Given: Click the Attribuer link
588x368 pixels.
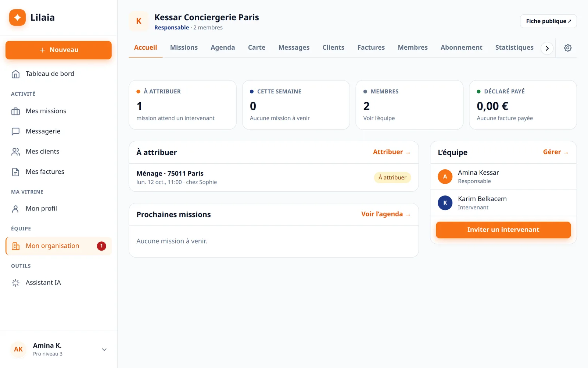Looking at the screenshot, I should pyautogui.click(x=392, y=152).
